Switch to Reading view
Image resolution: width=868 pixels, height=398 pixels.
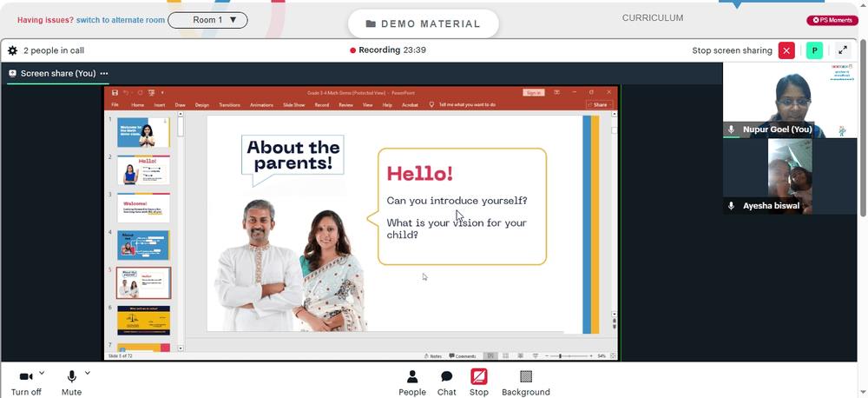click(x=520, y=356)
